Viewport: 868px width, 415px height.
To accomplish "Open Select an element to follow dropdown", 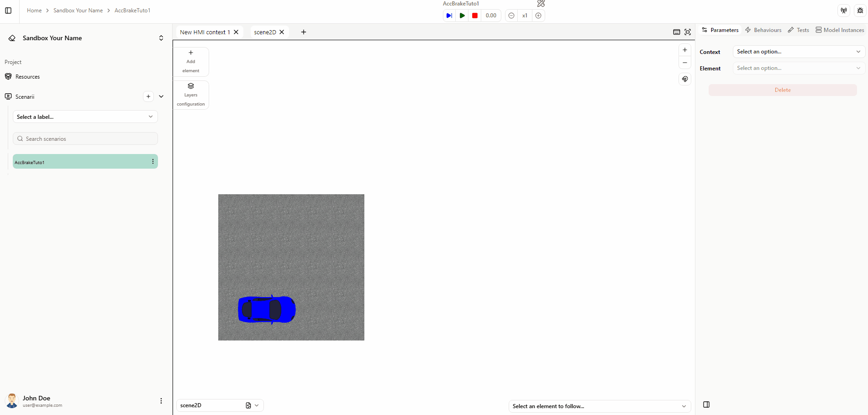I will pos(599,406).
